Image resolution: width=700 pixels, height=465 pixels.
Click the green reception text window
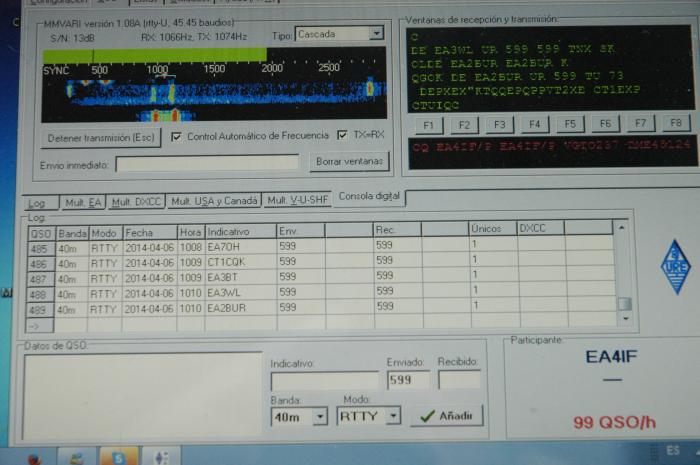click(550, 68)
